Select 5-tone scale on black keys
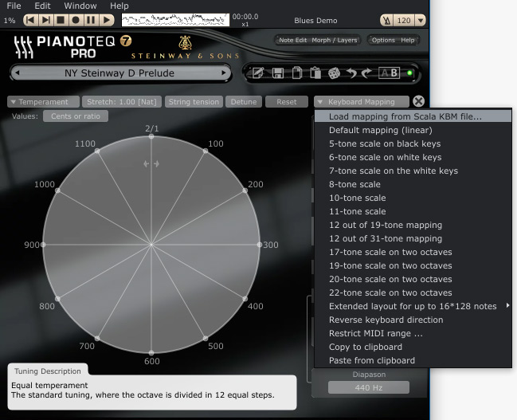Viewport: 517px width, 420px height. point(413,143)
